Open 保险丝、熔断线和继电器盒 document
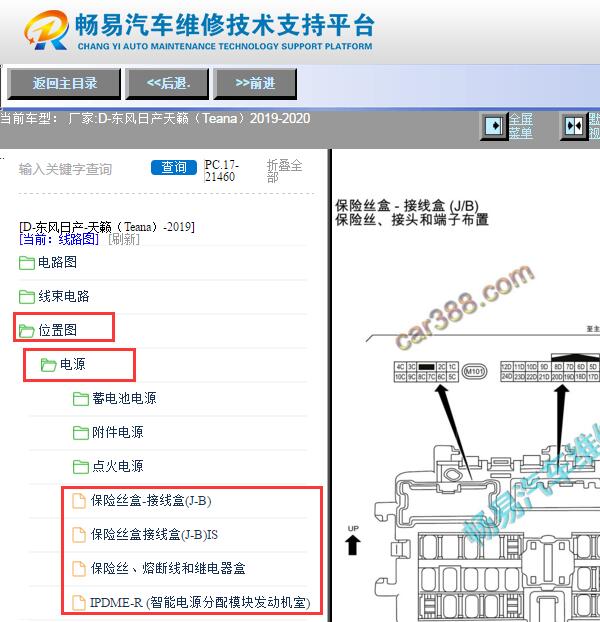Screen dimensions: 600x622 coord(168,568)
